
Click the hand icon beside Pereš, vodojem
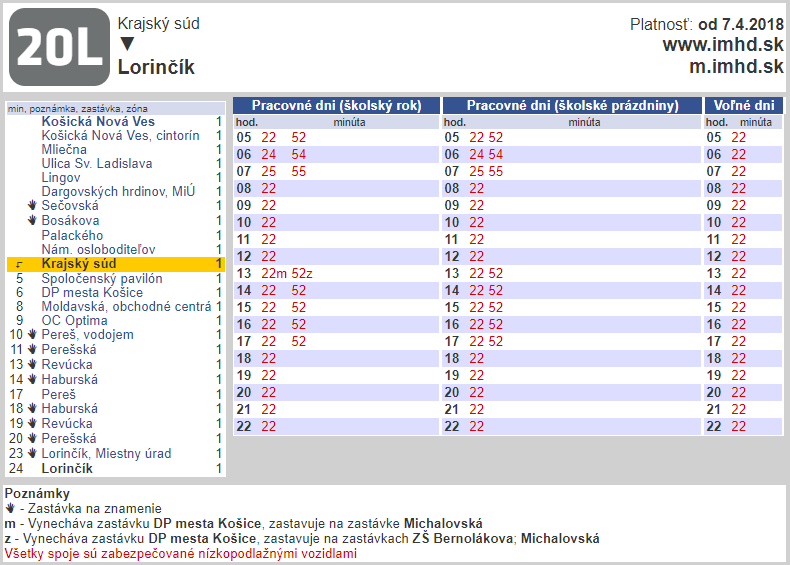[32, 335]
